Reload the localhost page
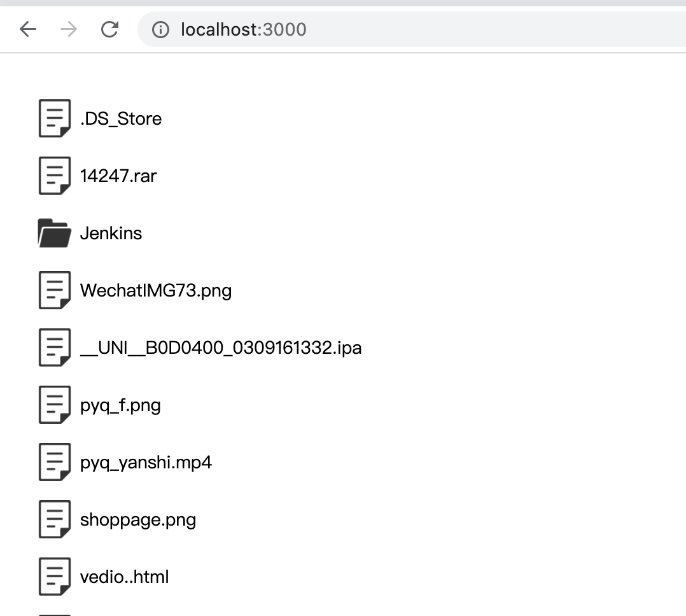The image size is (686, 616). click(109, 29)
